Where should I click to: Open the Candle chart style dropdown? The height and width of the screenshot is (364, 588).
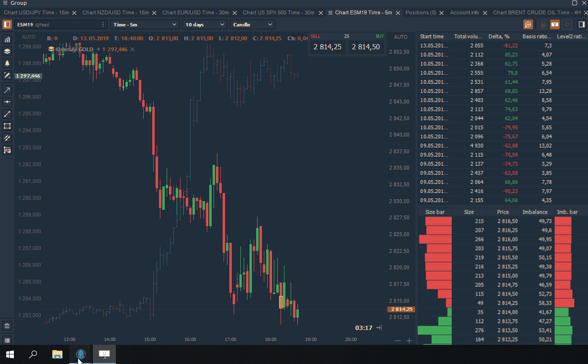[252, 24]
